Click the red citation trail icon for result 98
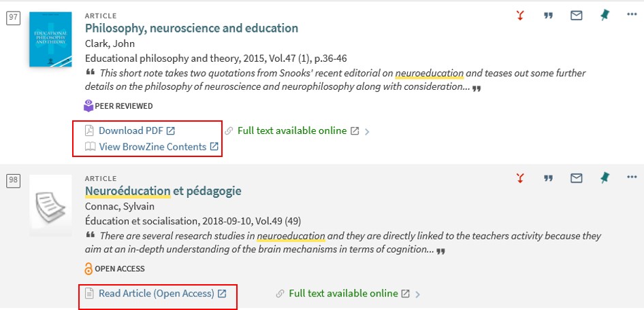Viewport: 644px width, 310px height. coord(520,178)
